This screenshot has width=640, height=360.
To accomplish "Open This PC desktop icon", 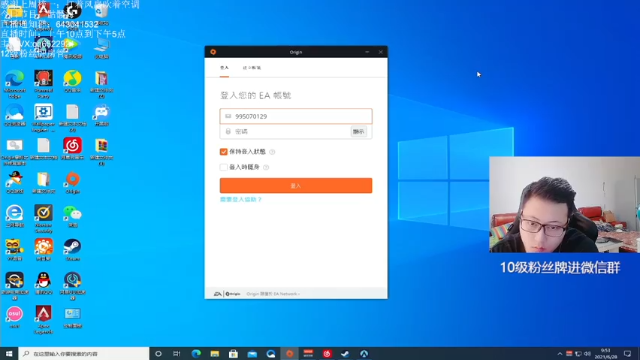I will pos(102,48).
